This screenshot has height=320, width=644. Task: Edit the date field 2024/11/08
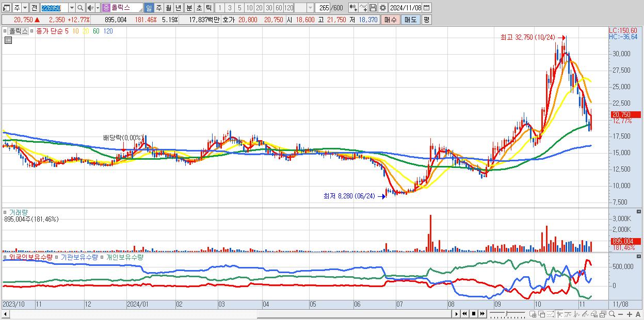[406, 8]
